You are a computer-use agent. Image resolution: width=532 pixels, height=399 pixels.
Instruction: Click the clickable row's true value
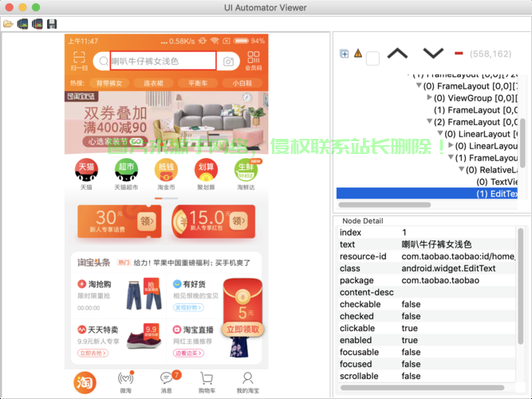[x=409, y=328]
